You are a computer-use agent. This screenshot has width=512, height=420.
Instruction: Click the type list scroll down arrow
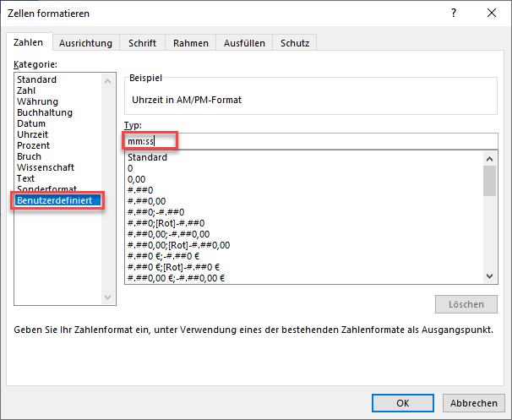(x=489, y=276)
